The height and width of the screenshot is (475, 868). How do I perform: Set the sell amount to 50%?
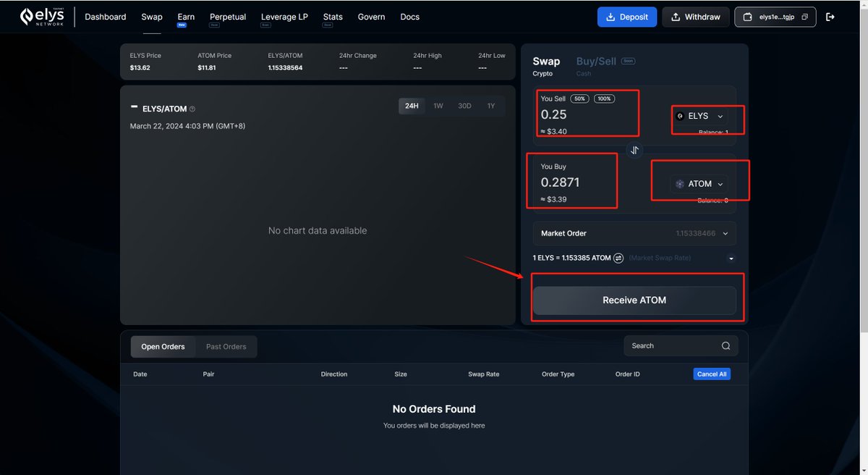(x=579, y=98)
